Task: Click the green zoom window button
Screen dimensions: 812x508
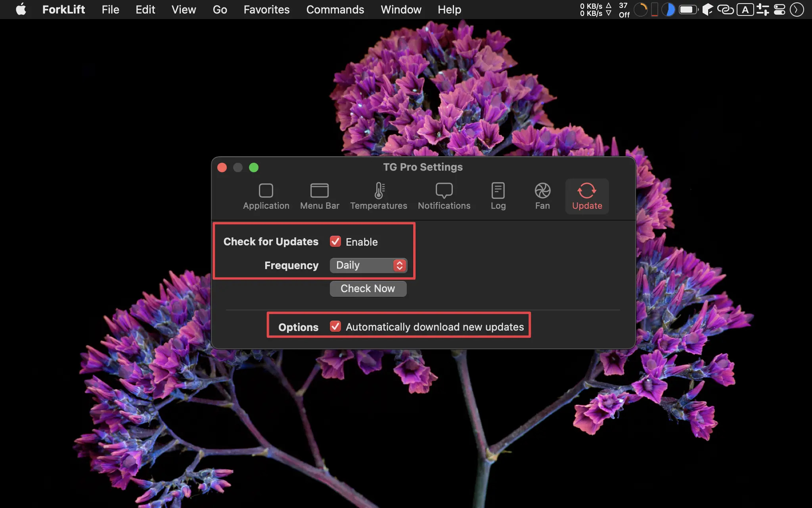Action: [x=254, y=167]
